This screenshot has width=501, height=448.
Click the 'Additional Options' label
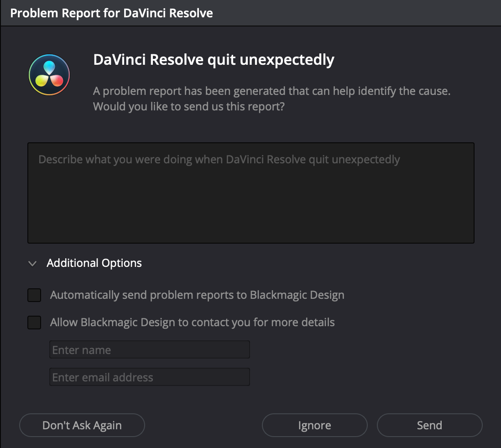point(94,263)
